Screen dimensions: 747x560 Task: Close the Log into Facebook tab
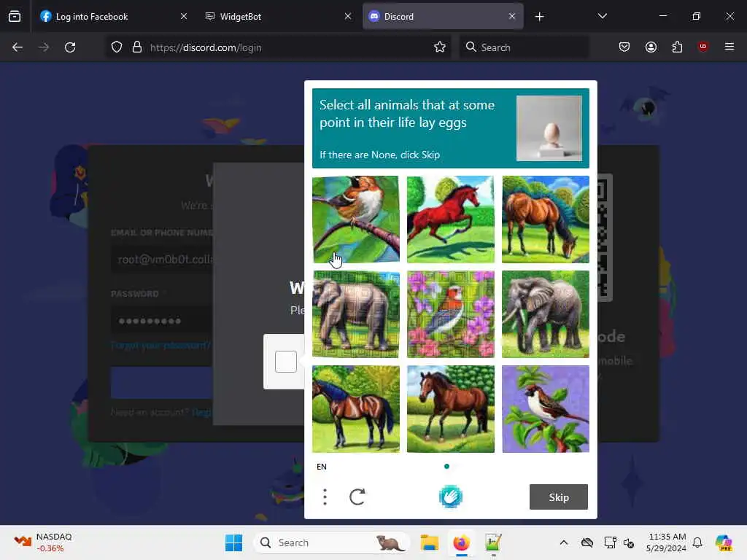pos(184,16)
